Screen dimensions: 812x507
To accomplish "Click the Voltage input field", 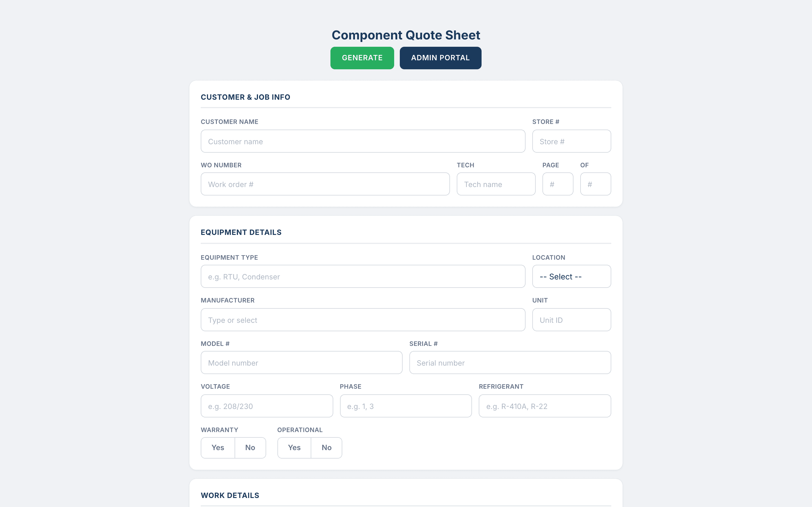I will tap(266, 406).
